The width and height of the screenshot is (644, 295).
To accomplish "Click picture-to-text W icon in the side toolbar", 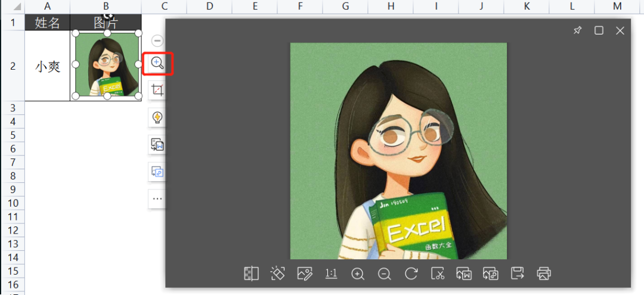I will (157, 145).
